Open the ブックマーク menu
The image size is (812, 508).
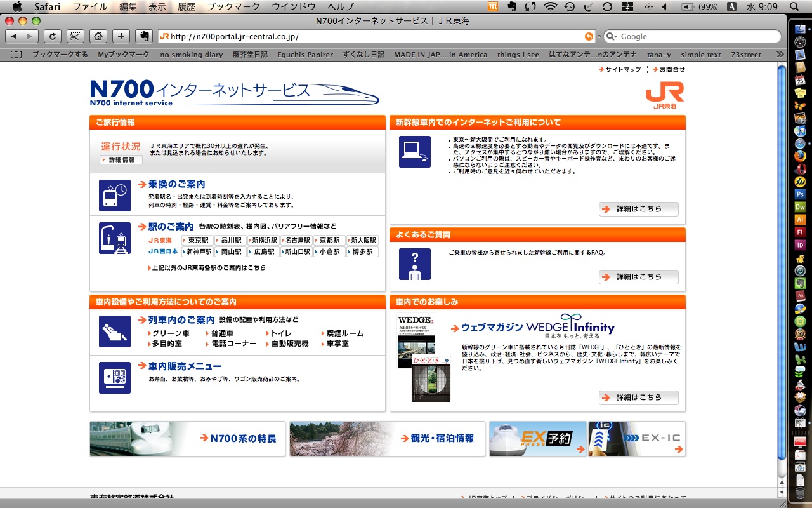(233, 6)
